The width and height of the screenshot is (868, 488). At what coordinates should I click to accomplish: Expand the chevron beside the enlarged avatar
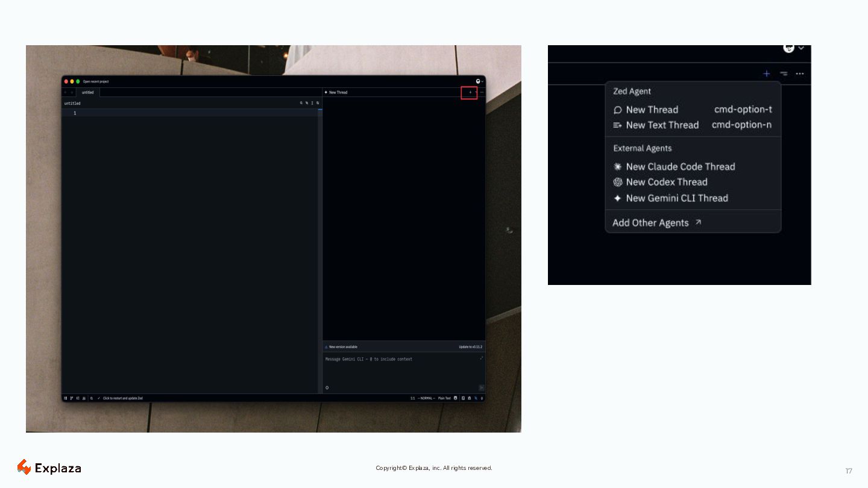click(x=801, y=48)
